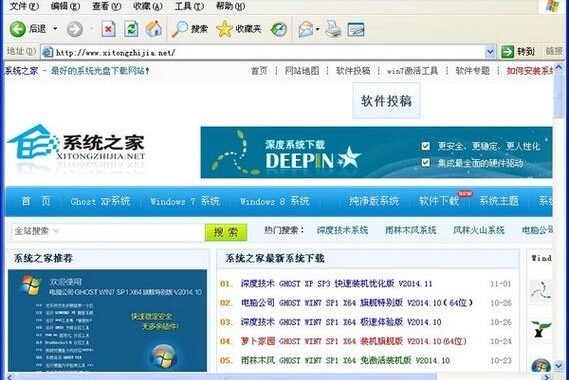Go to browser Home page icon
The image size is (569, 380).
154,29
